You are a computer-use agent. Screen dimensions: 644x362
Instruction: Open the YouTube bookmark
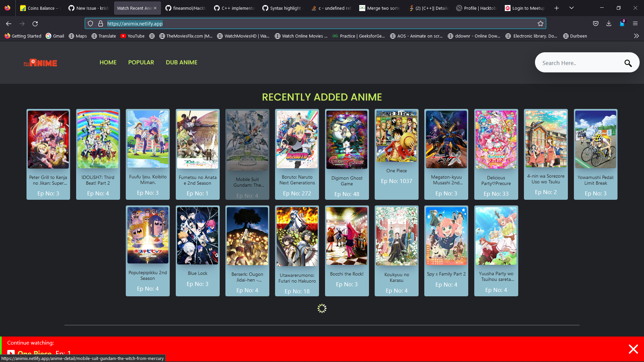132,36
